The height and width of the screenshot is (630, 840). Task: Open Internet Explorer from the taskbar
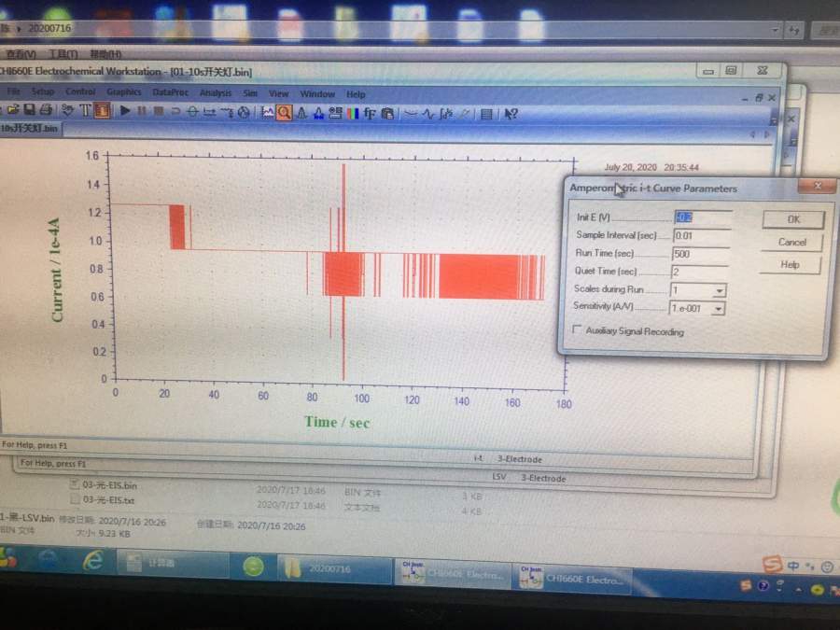point(93,561)
